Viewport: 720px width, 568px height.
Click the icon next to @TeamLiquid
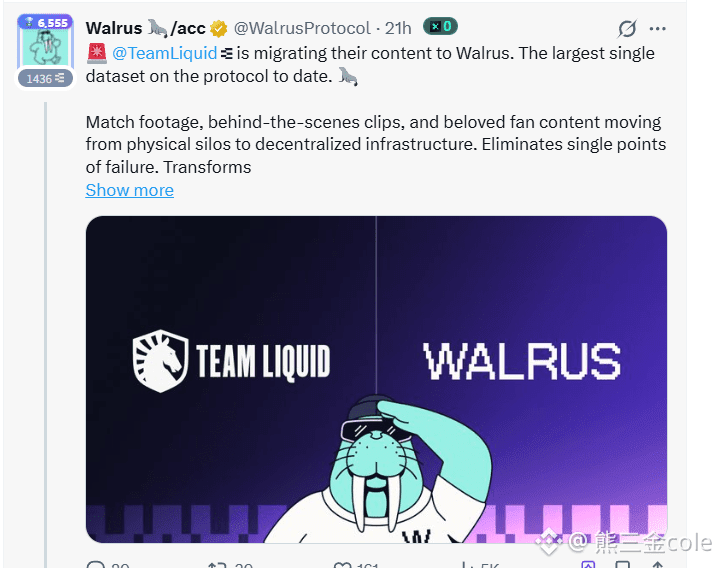[x=226, y=54]
